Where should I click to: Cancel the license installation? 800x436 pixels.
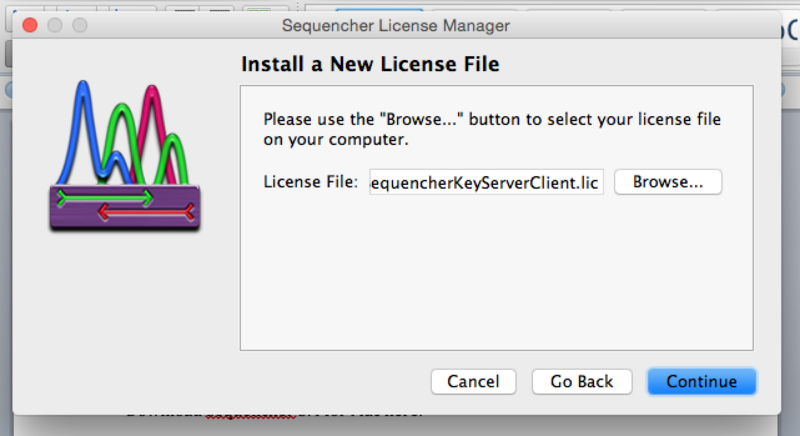tap(473, 381)
